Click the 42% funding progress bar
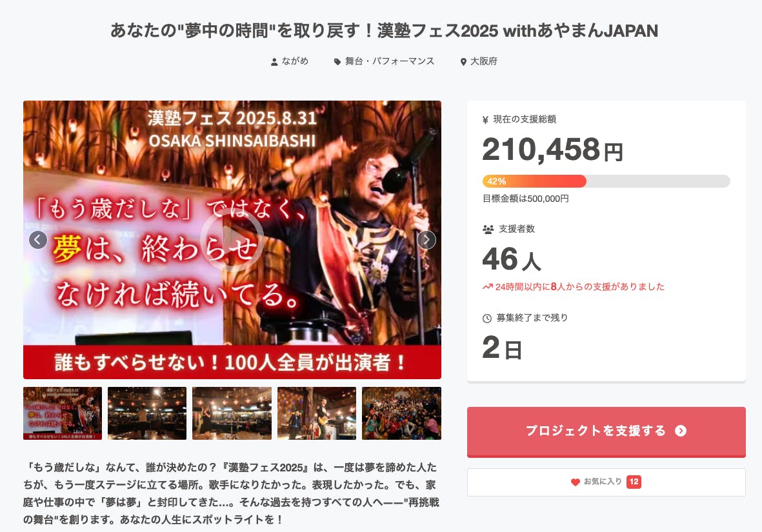The image size is (762, 532). pos(606,181)
